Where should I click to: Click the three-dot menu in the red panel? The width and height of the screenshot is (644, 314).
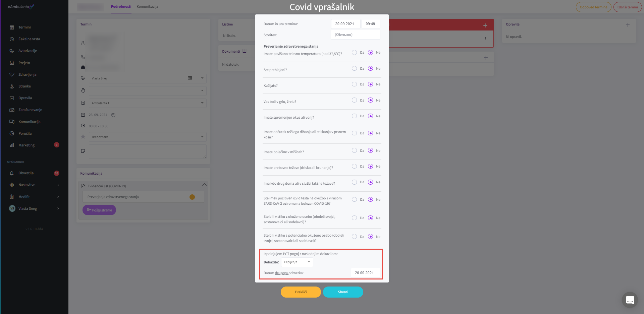pos(485,39)
